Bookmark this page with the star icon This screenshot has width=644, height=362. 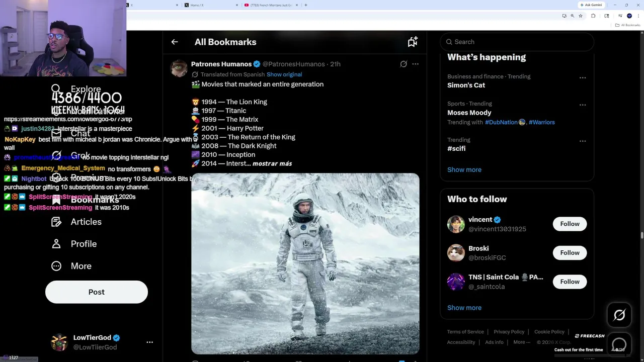pos(581,16)
